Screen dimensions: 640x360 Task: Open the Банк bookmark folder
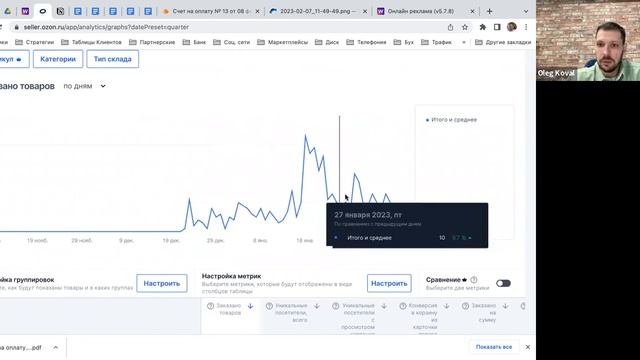pos(194,42)
